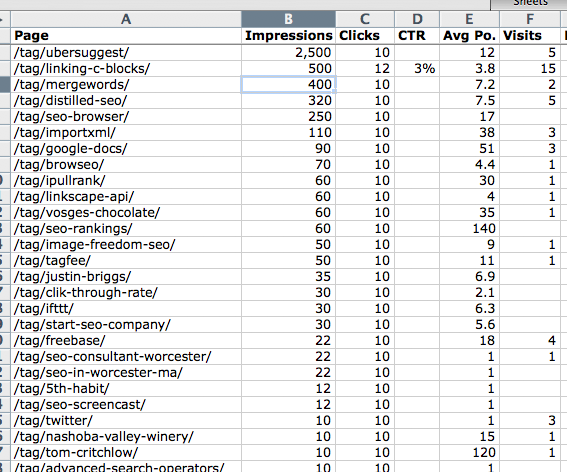Screen dimensions: 567x472
Task: Click the Clicks header cell
Action: [365, 36]
